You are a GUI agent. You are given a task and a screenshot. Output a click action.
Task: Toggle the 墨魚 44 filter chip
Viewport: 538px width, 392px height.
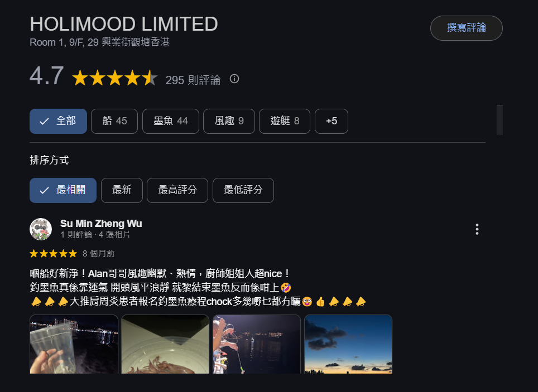(x=171, y=121)
